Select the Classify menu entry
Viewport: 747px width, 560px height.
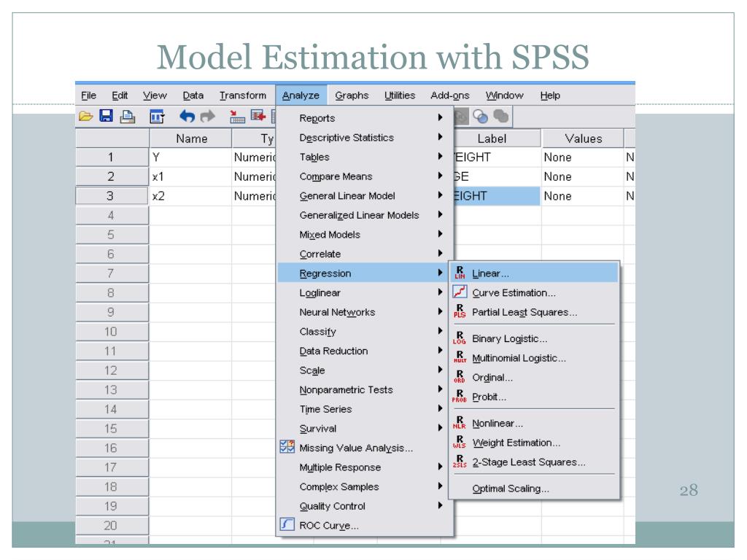click(365, 331)
